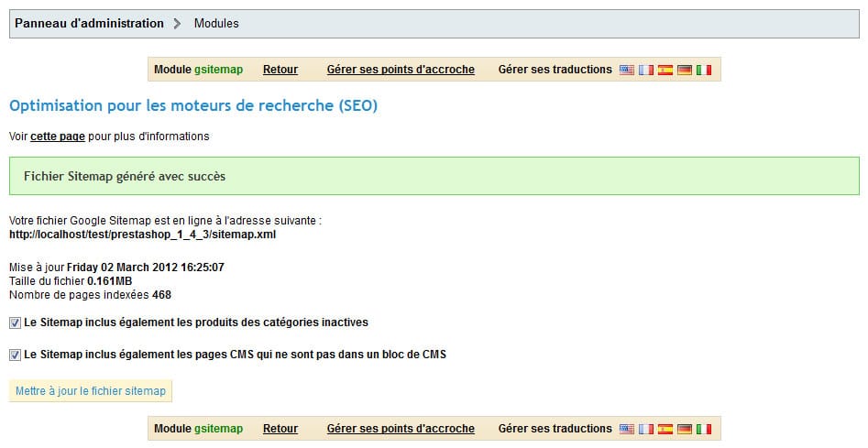
Task: Click the US flag in bottom module bar
Action: pyautogui.click(x=627, y=429)
